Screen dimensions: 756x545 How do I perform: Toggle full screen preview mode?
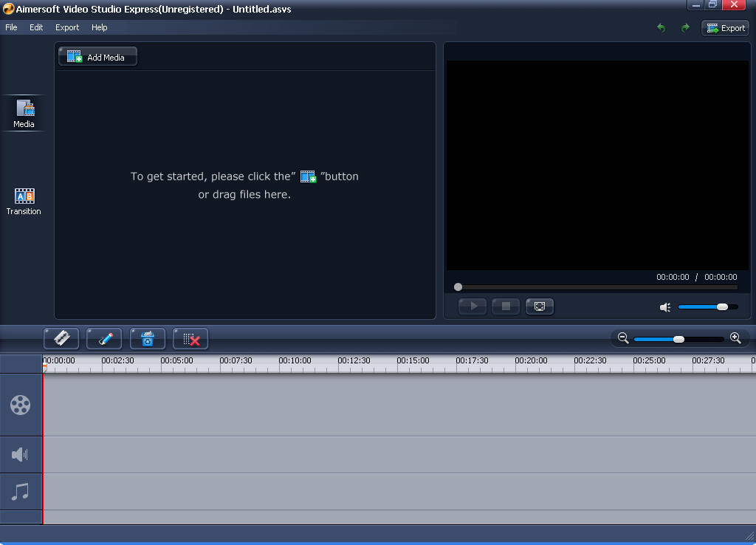(x=540, y=306)
